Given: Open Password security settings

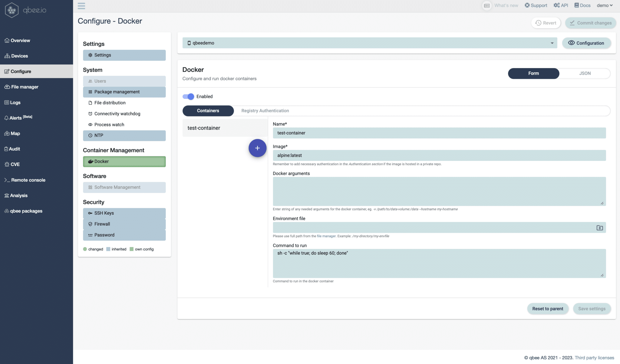Looking at the screenshot, I should 124,235.
